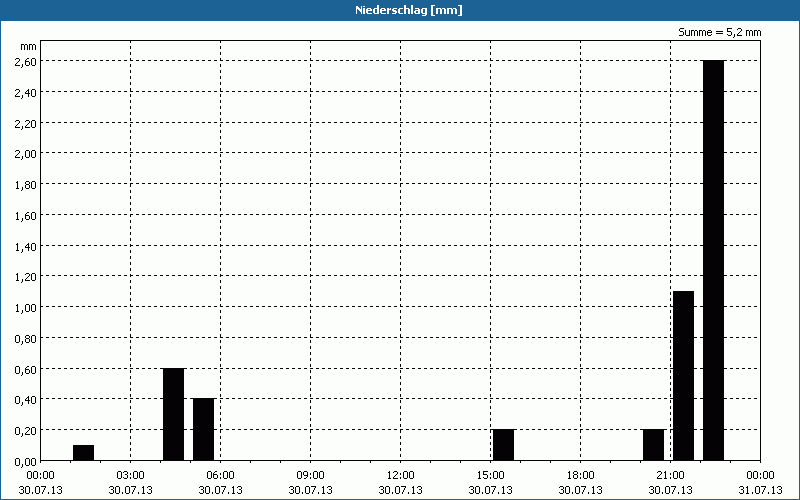
Task: Click the 1,00 y-axis label
Action: tap(26, 308)
